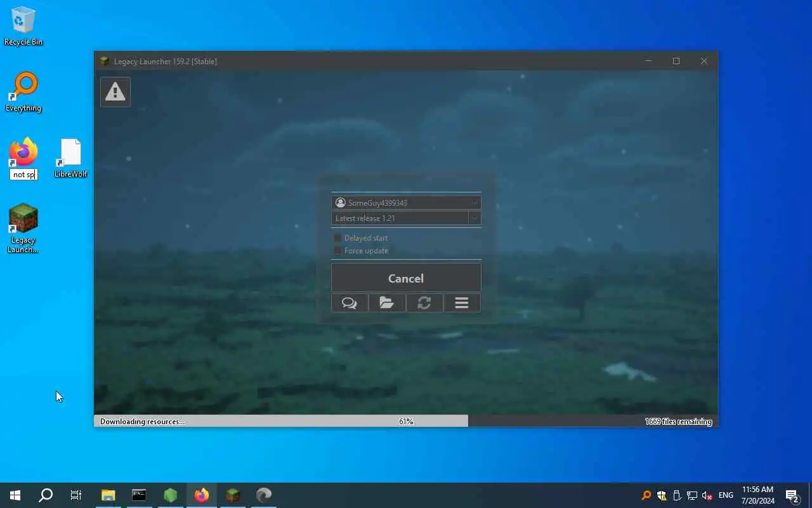The image size is (812, 508).
Task: Open Microsoft Edge from the taskbar
Action: click(x=264, y=495)
